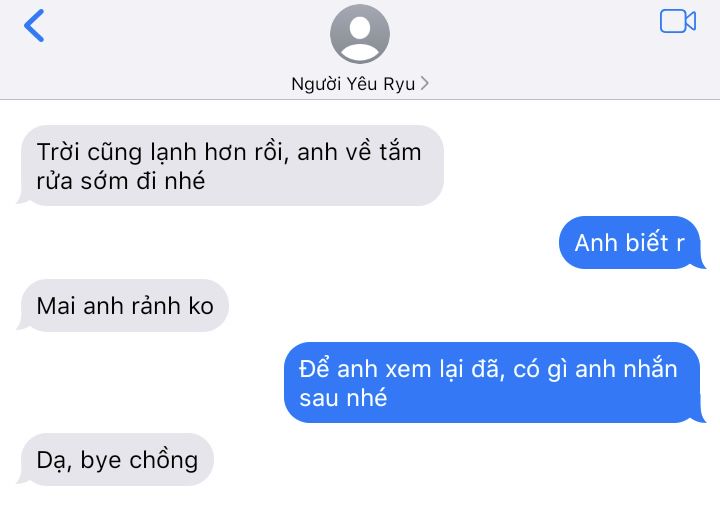The image size is (720, 509).
Task: Tap the blue 'Anh biết r' bubble
Action: (x=632, y=243)
